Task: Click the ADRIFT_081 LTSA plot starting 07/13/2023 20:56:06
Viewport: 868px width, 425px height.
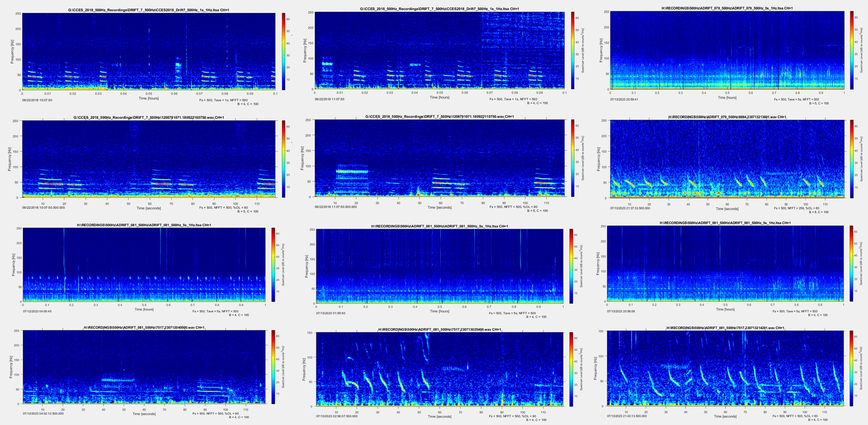Action: [x=725, y=264]
